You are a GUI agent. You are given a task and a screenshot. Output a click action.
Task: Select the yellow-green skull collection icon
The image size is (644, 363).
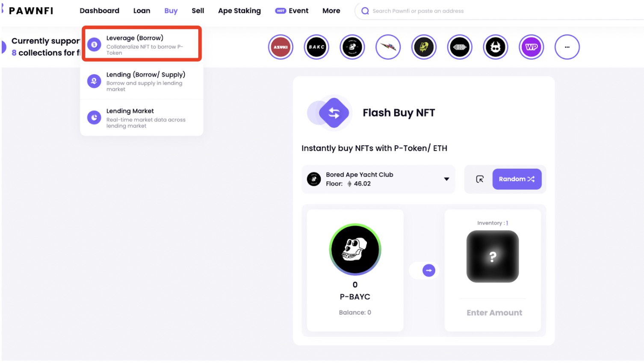(424, 47)
